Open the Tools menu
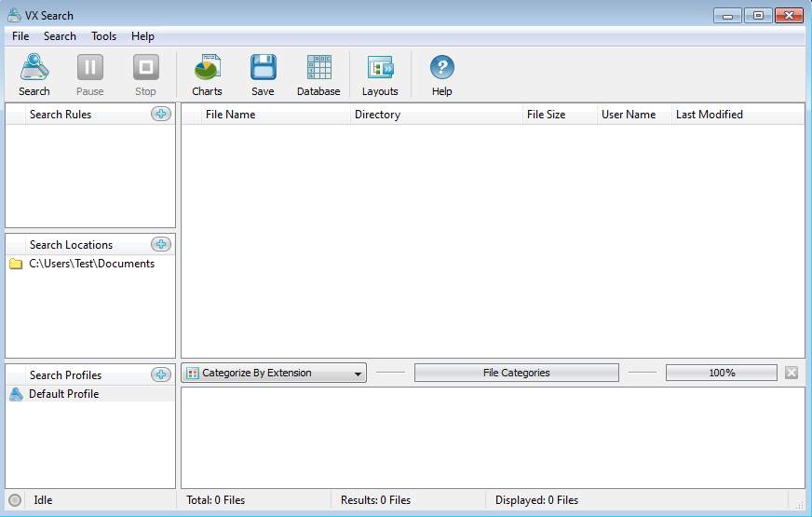 coord(104,36)
